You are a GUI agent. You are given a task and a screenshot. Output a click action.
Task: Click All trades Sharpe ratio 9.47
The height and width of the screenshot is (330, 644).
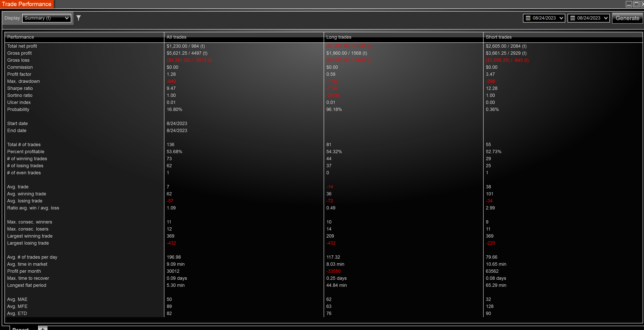coord(171,88)
